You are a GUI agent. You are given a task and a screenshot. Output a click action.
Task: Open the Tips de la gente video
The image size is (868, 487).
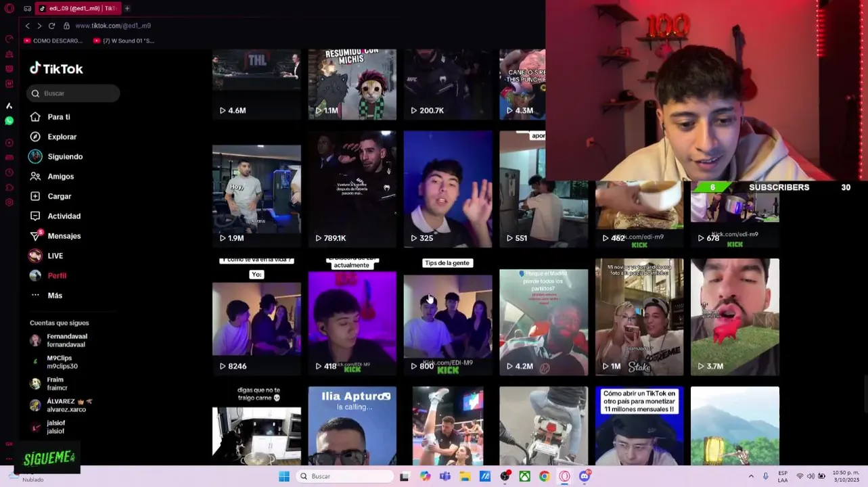click(448, 317)
